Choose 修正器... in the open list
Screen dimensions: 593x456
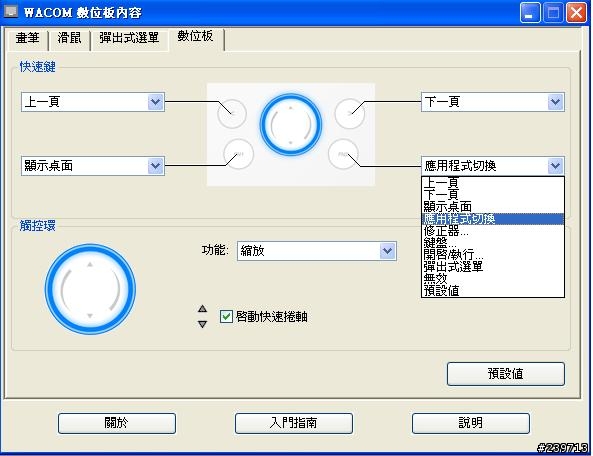pyautogui.click(x=493, y=231)
